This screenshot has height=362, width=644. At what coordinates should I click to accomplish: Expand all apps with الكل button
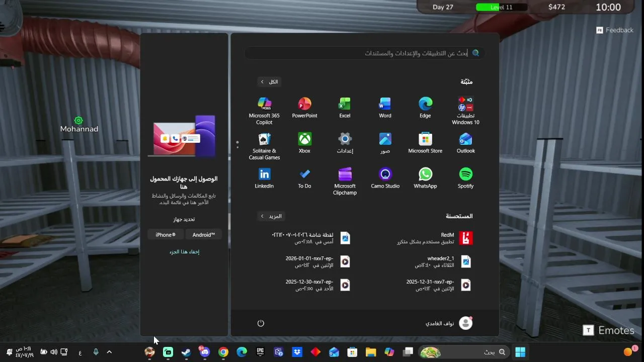tap(269, 81)
